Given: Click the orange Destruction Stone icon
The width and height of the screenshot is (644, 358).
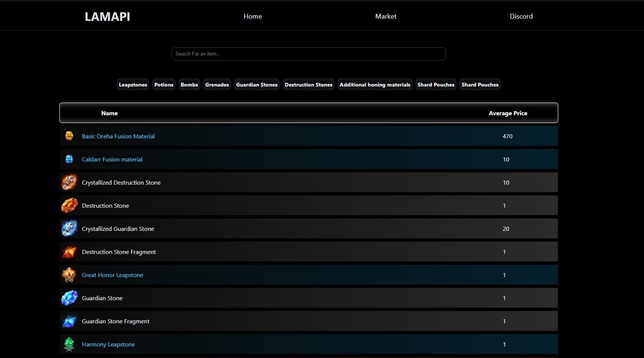Looking at the screenshot, I should point(69,205).
